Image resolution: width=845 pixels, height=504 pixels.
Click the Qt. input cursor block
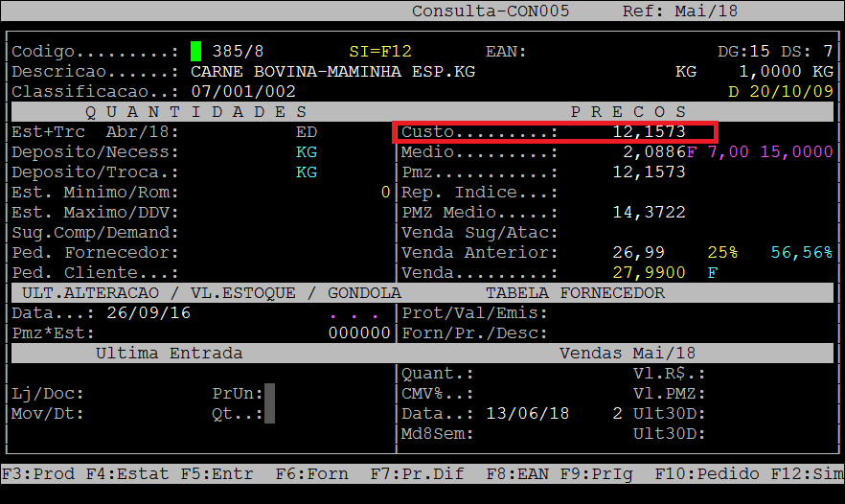click(270, 414)
